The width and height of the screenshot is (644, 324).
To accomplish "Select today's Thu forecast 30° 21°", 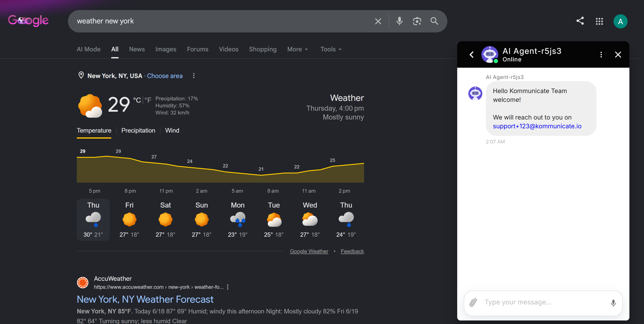I will (x=93, y=220).
